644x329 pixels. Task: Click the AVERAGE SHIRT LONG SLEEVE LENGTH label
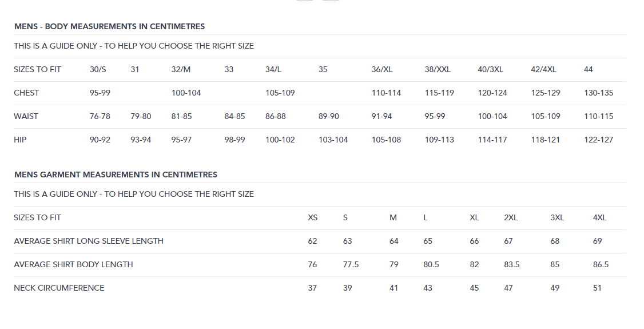(x=89, y=241)
